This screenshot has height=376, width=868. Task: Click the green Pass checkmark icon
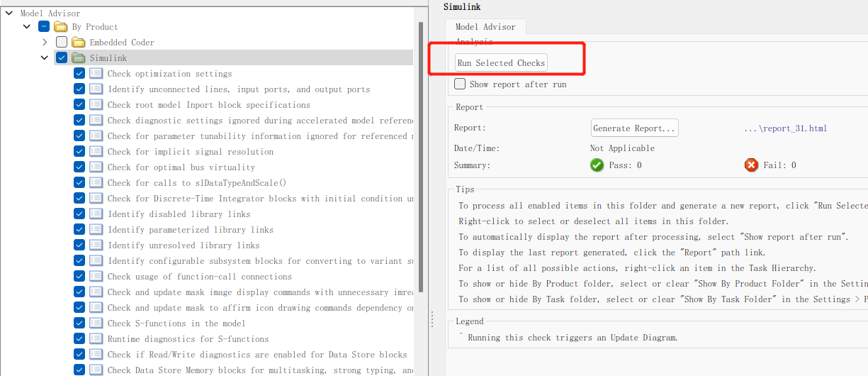click(x=597, y=165)
